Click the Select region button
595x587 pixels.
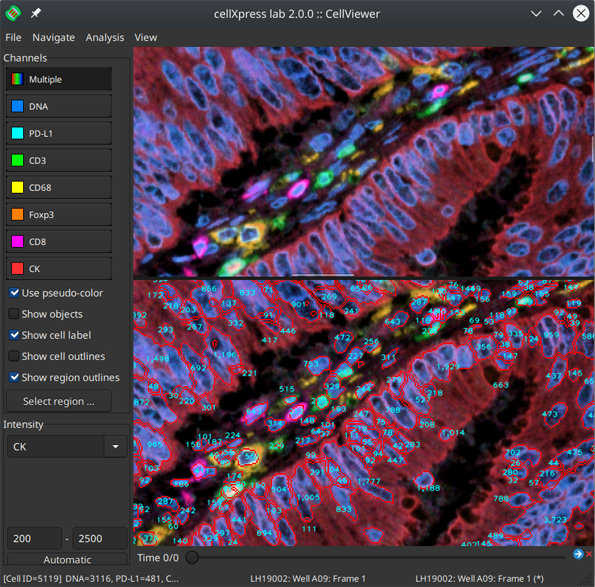(x=59, y=401)
